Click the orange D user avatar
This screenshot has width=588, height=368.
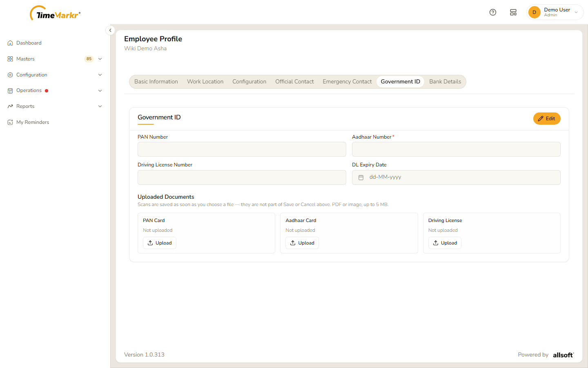pyautogui.click(x=534, y=12)
